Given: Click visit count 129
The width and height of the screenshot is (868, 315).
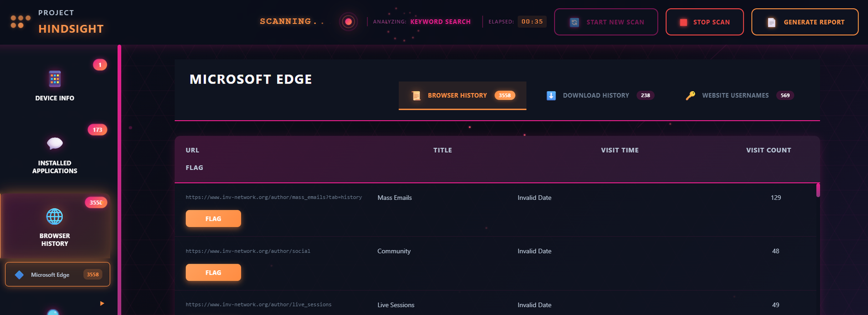Looking at the screenshot, I should 776,198.
